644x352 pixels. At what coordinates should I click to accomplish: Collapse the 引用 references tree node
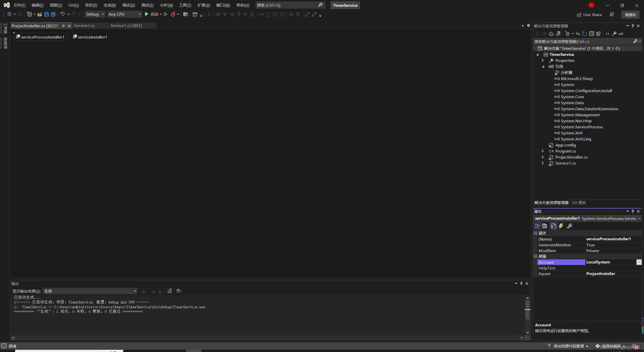coord(543,67)
